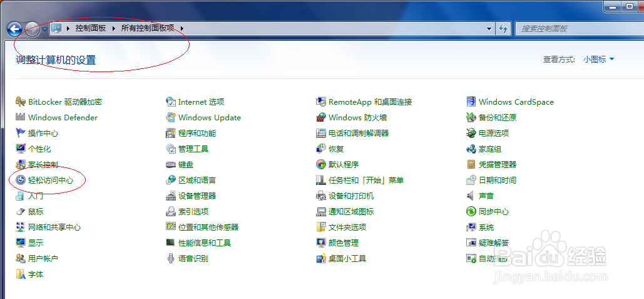Viewport: 644px width, 299px height.
Task: Expand arrow after 所有控制面板项 breadcrumb
Action: (x=182, y=28)
